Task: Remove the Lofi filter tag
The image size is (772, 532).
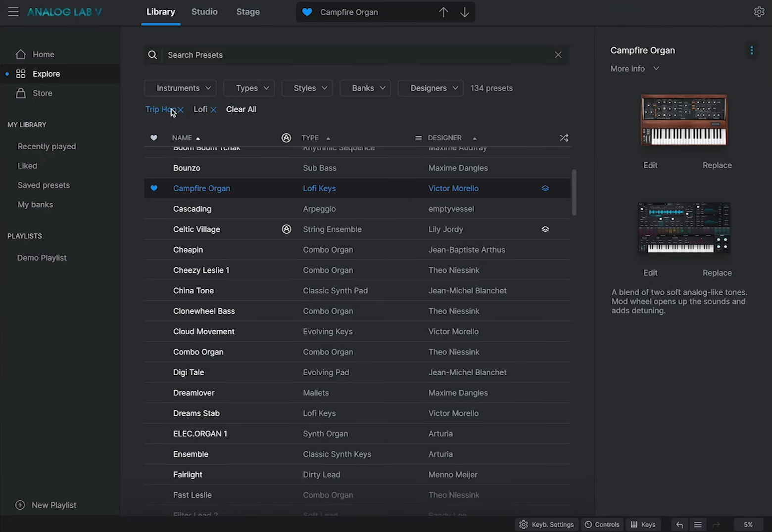Action: click(213, 110)
